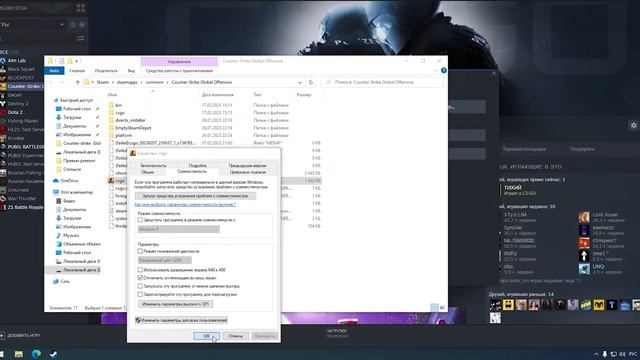This screenshot has height=360, width=640.
Task: Open the Поделиться ribbon tab in Explorer
Action: click(106, 71)
